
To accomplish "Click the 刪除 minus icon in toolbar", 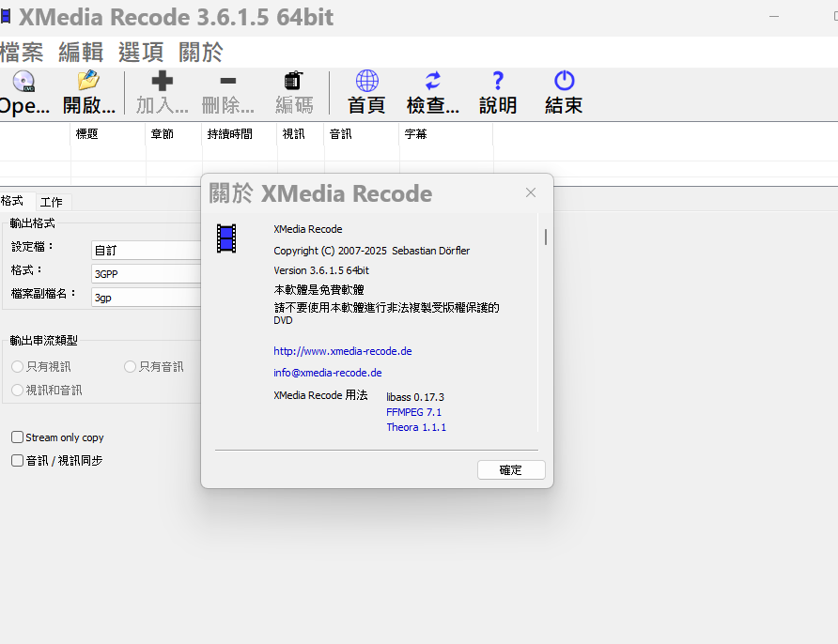I will coord(227,81).
